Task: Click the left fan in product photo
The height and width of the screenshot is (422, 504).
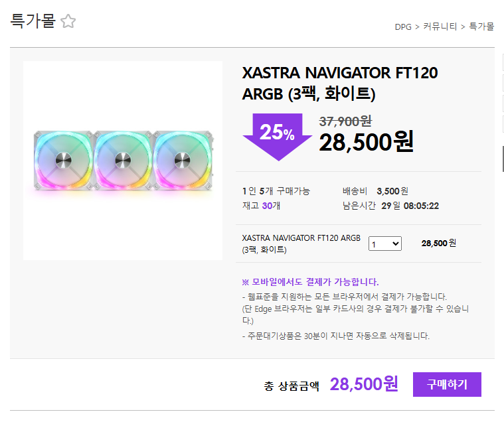Action: pyautogui.click(x=63, y=160)
